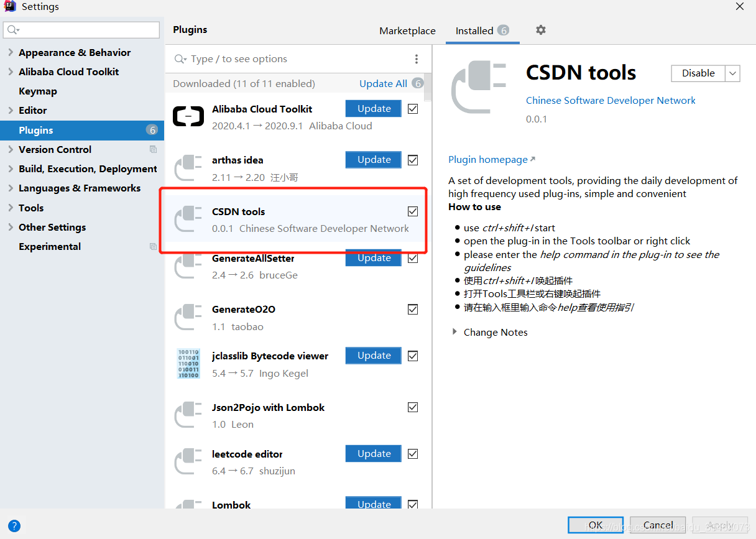This screenshot has height=539, width=756.
Task: Confirm with the OK button
Action: (595, 525)
